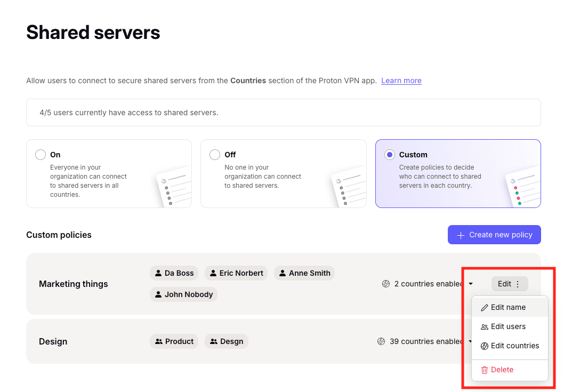Select the Off radio button
Viewport: 572px width, 392px height.
coord(215,154)
